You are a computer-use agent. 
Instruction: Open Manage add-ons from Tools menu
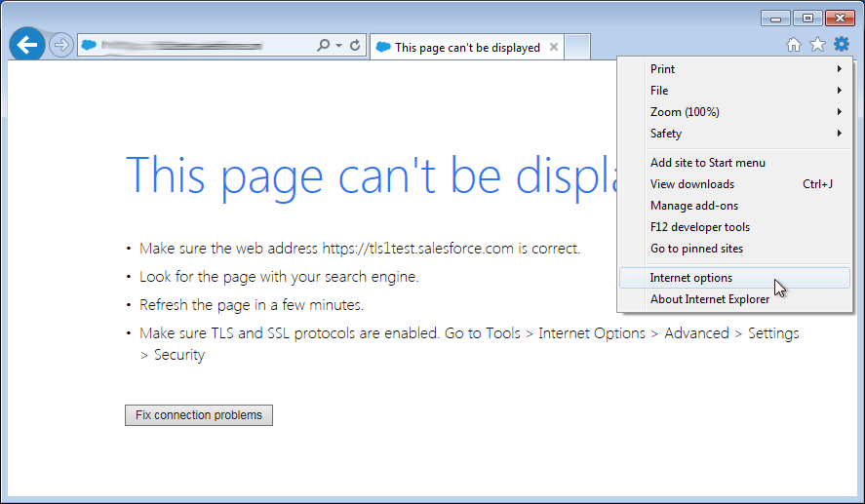pos(694,206)
